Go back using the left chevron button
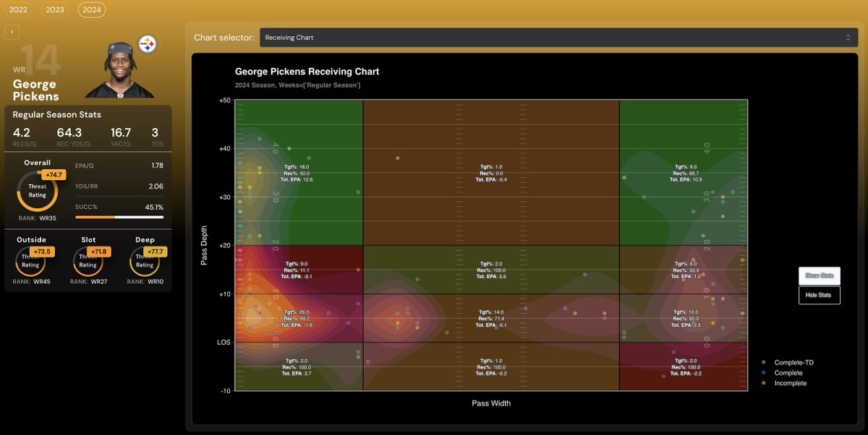Viewport: 868px width, 435px height. (12, 32)
